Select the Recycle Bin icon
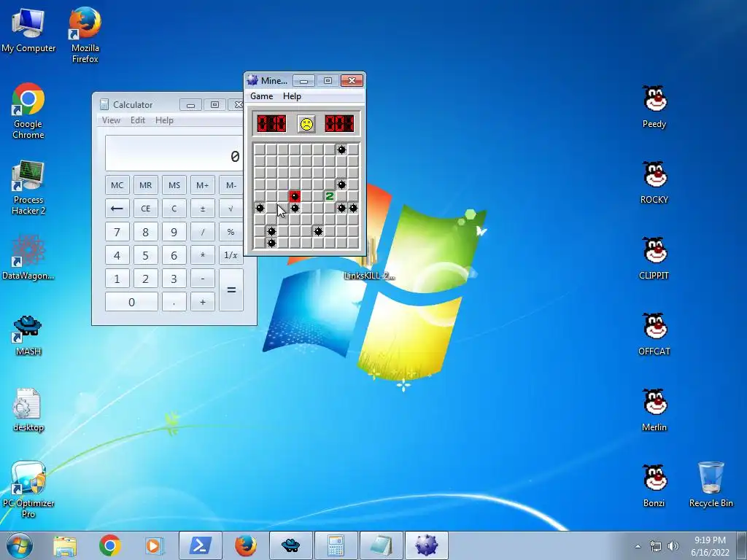 tap(711, 485)
